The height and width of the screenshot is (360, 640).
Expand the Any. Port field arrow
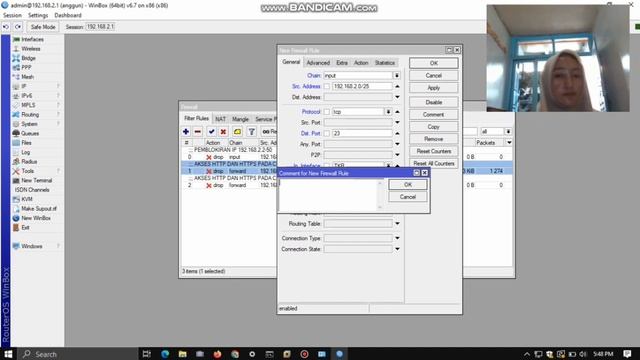tap(397, 144)
